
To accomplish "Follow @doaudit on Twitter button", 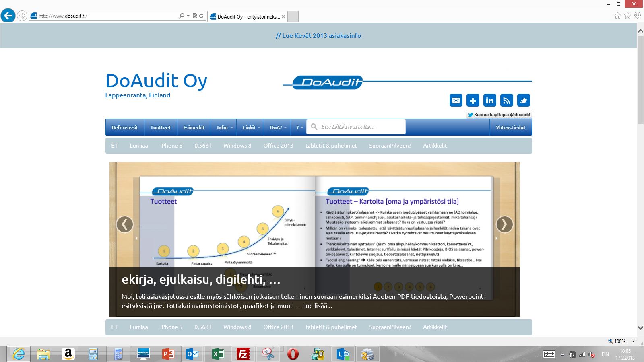I will coord(499,115).
